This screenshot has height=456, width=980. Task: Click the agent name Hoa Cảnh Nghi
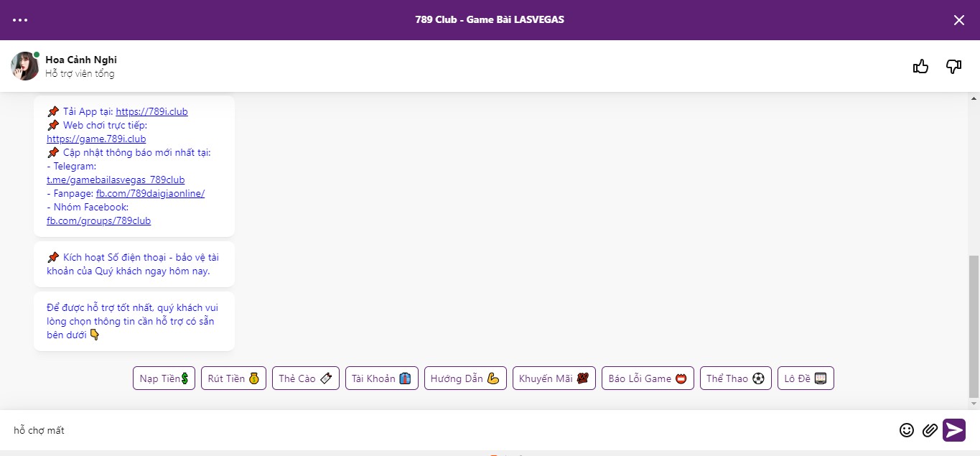coord(81,60)
